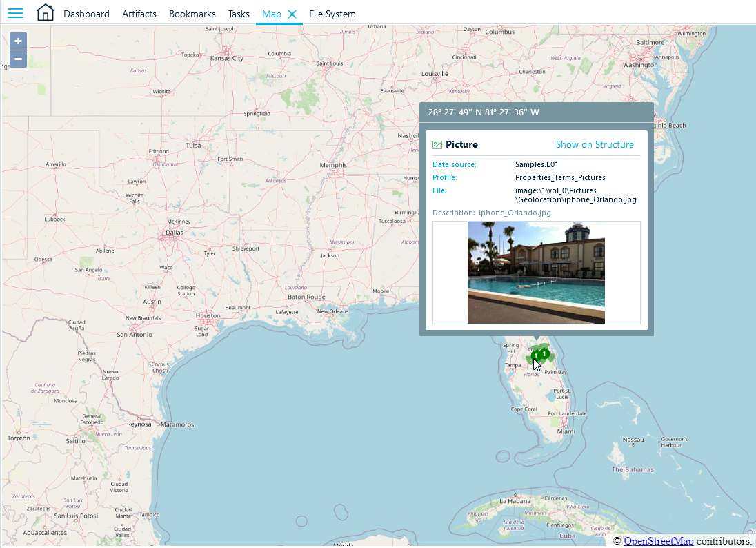
Task: Click Nassau on the map
Action: [633, 440]
